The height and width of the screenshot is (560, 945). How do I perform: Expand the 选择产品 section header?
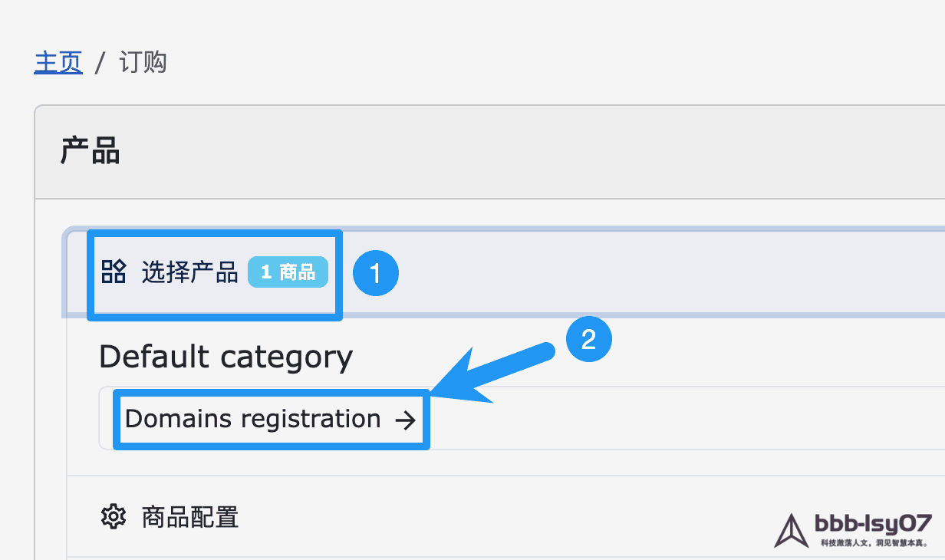537,272
